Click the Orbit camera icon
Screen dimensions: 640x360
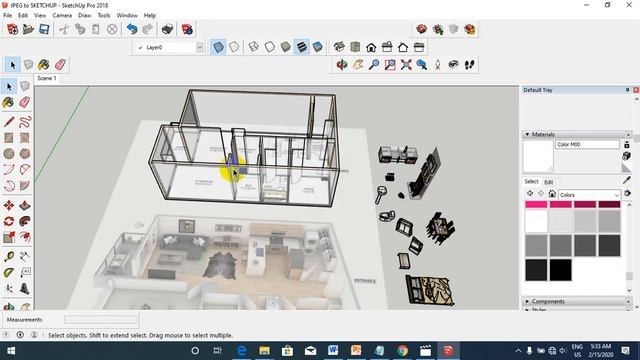(342, 64)
